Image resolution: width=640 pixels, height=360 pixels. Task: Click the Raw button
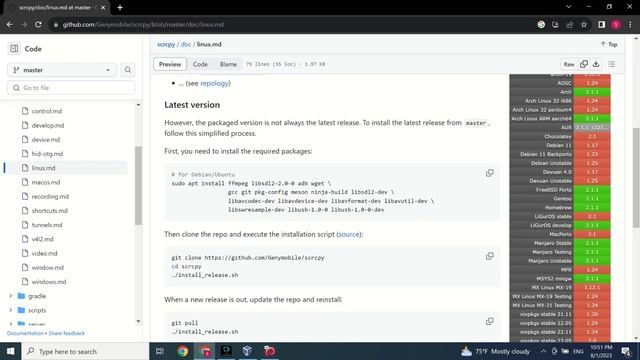569,64
